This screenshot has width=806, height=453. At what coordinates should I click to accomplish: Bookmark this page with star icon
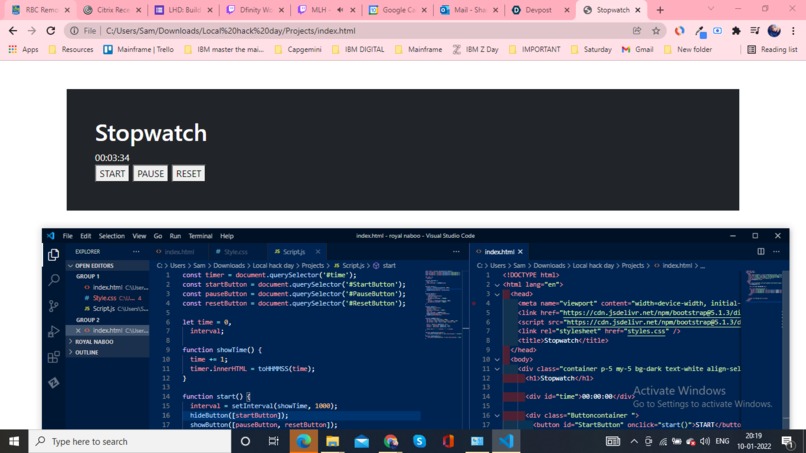point(656,31)
